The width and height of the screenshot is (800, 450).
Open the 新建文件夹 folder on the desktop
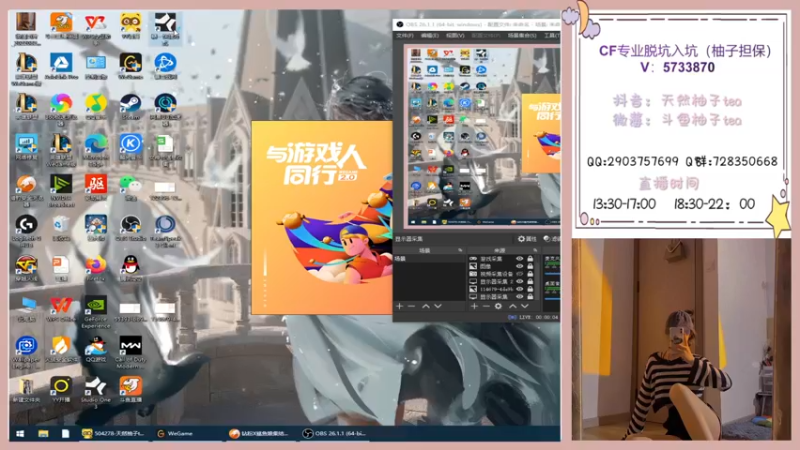click(x=26, y=389)
